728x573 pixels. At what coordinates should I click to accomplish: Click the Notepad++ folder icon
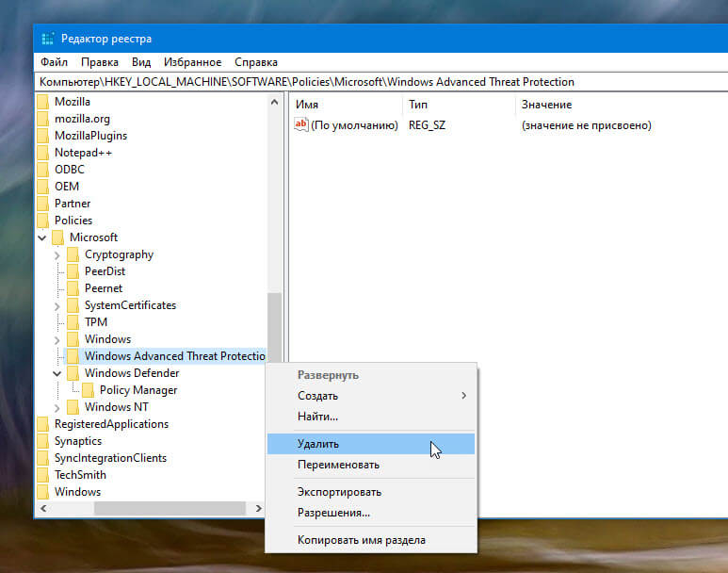[42, 153]
